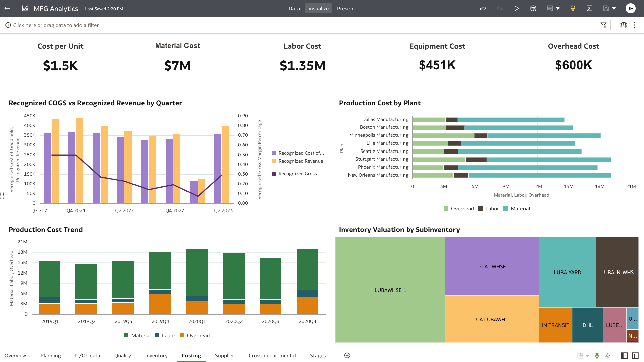Open the Insights lightbulb

573,8
